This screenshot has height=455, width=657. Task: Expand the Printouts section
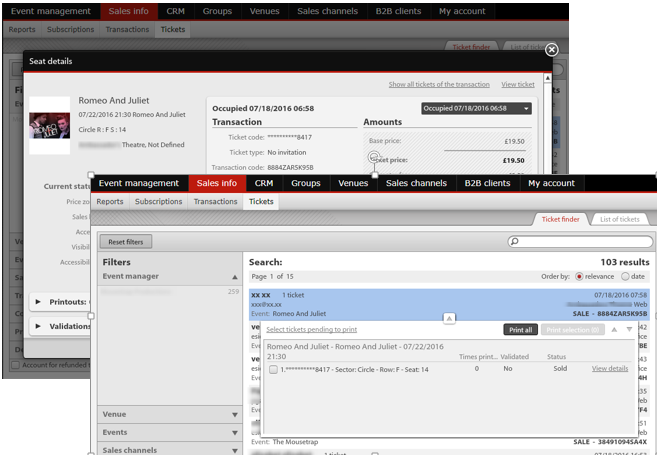click(x=38, y=302)
